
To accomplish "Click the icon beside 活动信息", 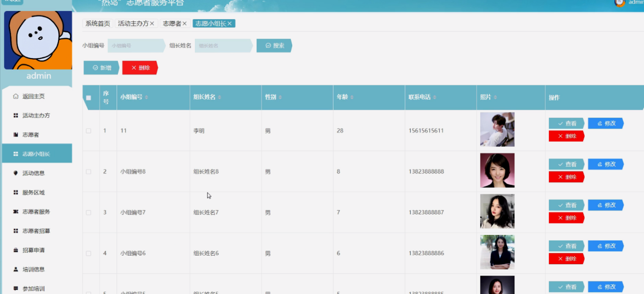I will (x=16, y=173).
